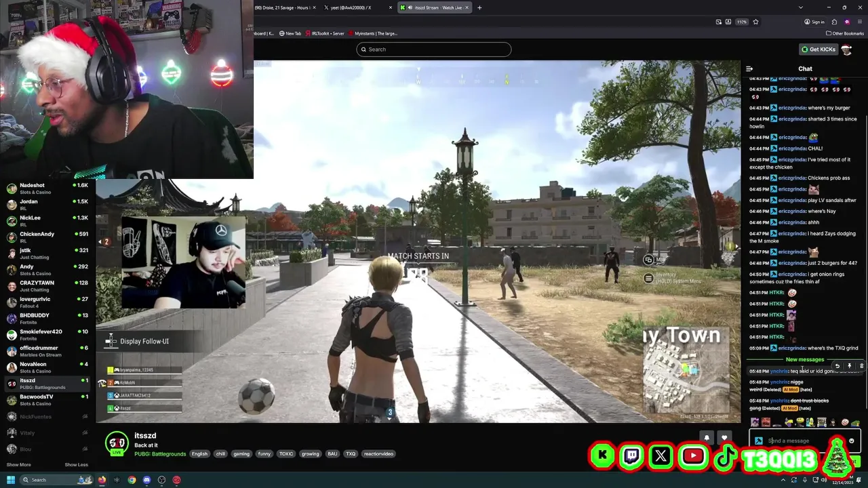Open ChickenAndy's channel avatar
The width and height of the screenshot is (868, 488).
(x=12, y=237)
